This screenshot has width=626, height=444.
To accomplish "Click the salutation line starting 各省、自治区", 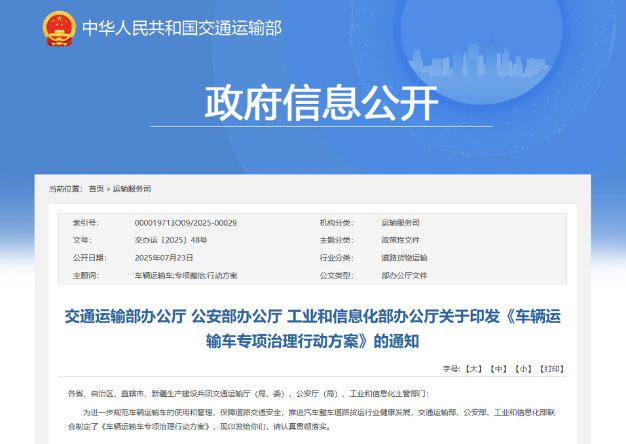I will [248, 394].
